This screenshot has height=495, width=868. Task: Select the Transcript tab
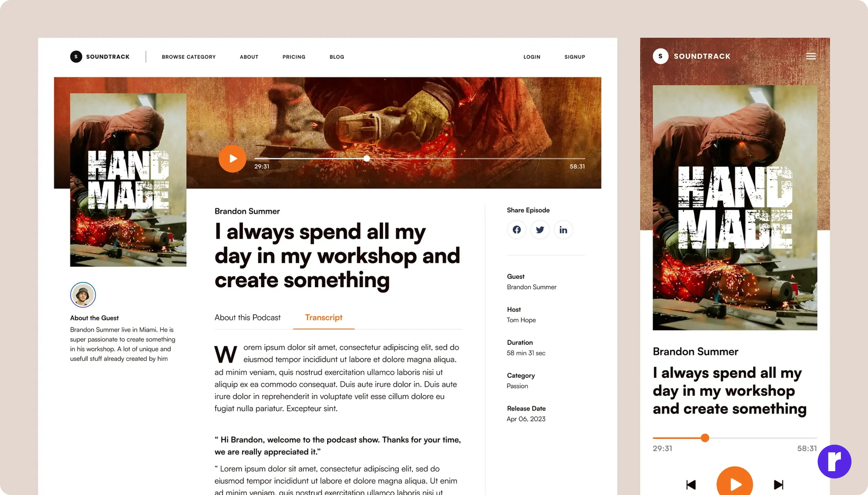click(x=324, y=317)
